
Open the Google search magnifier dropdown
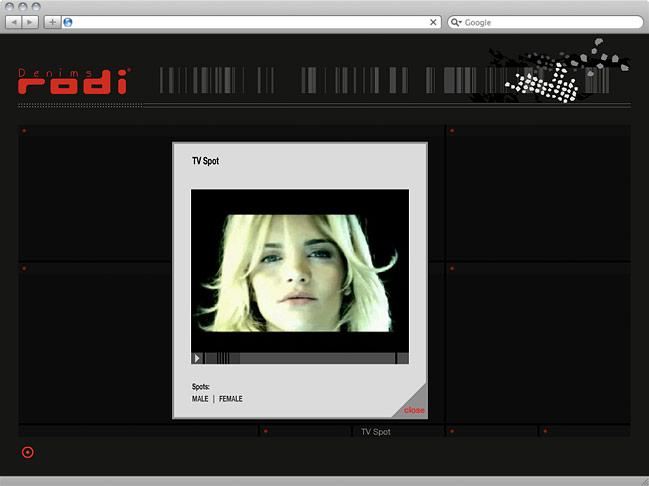click(x=456, y=22)
